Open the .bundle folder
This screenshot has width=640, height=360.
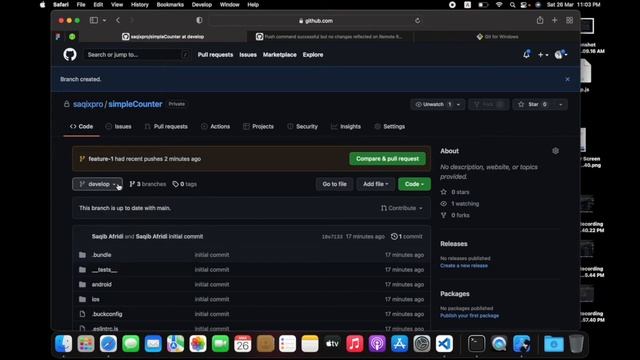coord(102,255)
